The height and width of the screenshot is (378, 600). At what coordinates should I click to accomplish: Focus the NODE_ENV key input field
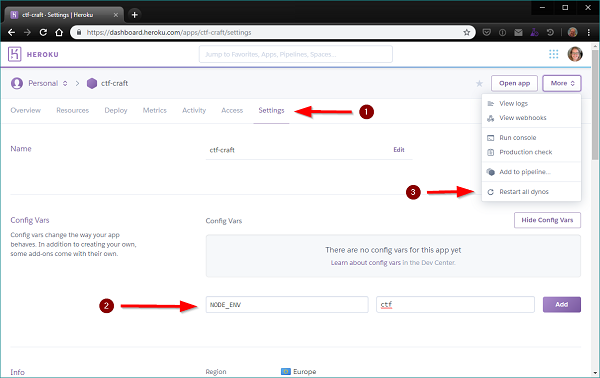287,305
